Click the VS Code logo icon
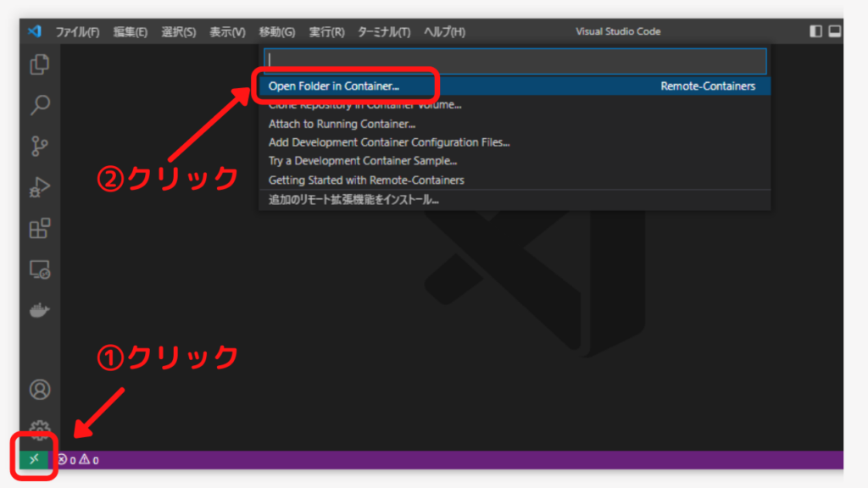868x488 pixels. 34,31
